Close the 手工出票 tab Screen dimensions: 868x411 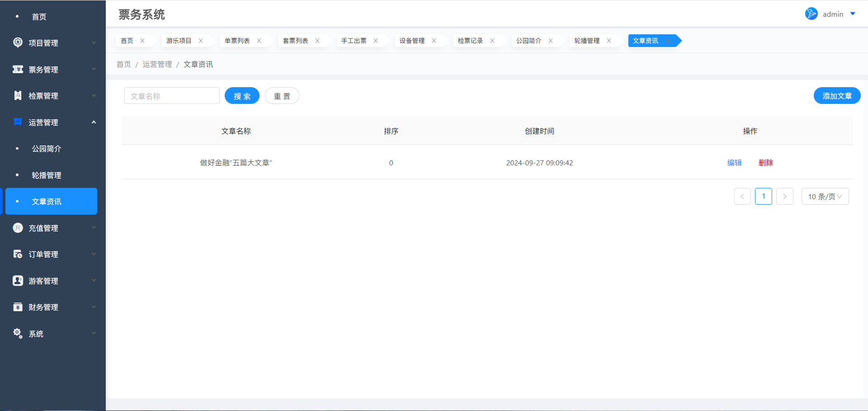point(376,41)
